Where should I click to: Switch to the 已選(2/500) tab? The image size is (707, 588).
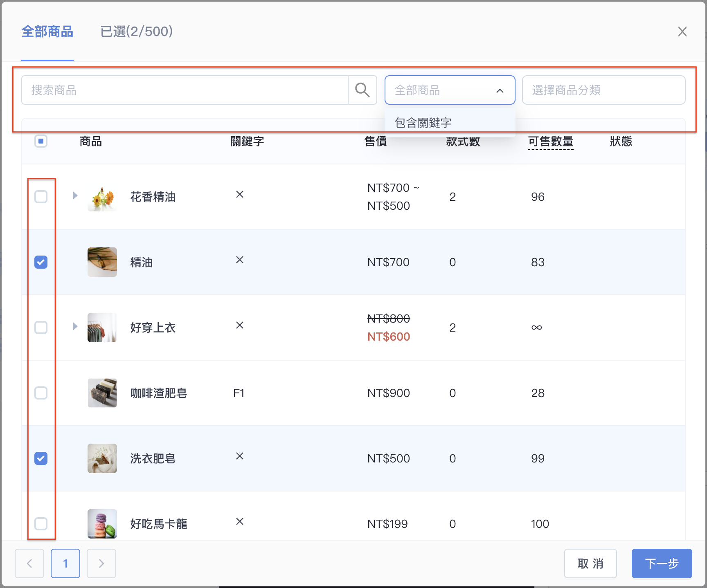137,31
